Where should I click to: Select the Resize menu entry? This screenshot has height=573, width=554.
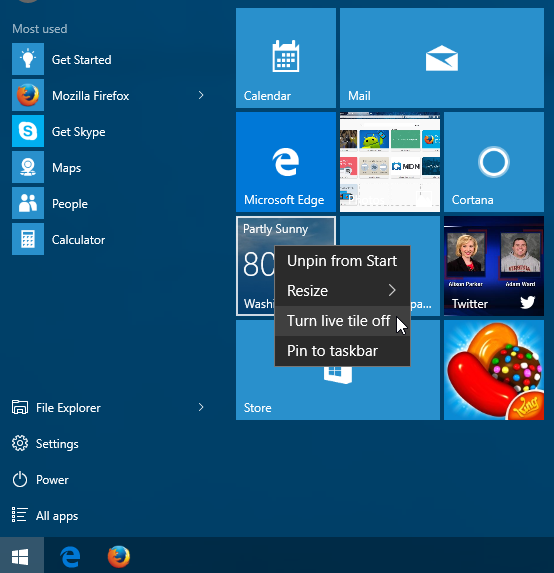coord(342,291)
